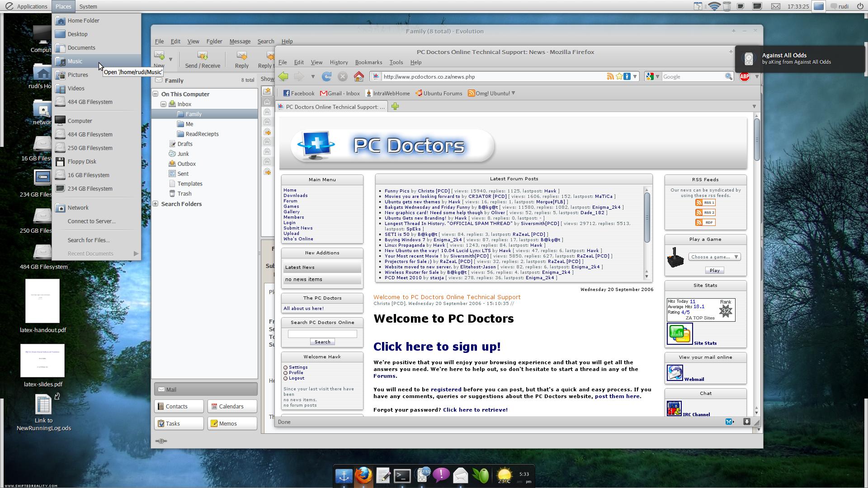Click the Firefox Back arrow
This screenshot has height=488, width=868.
coord(283,76)
